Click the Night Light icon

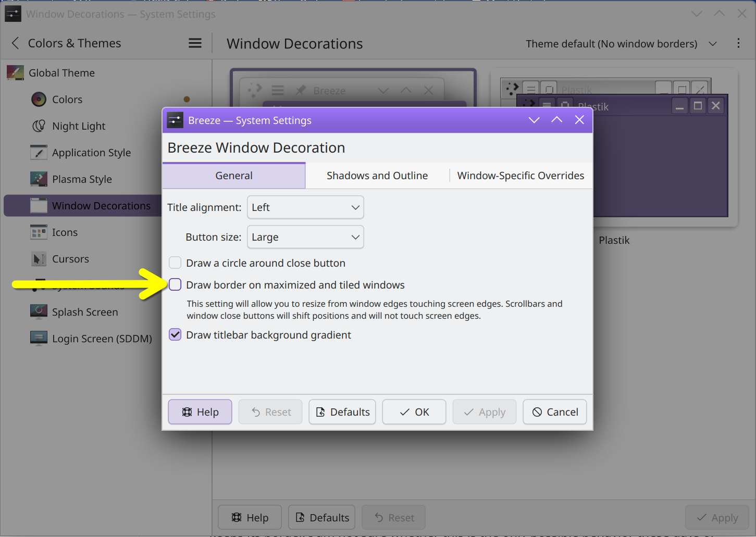[39, 126]
